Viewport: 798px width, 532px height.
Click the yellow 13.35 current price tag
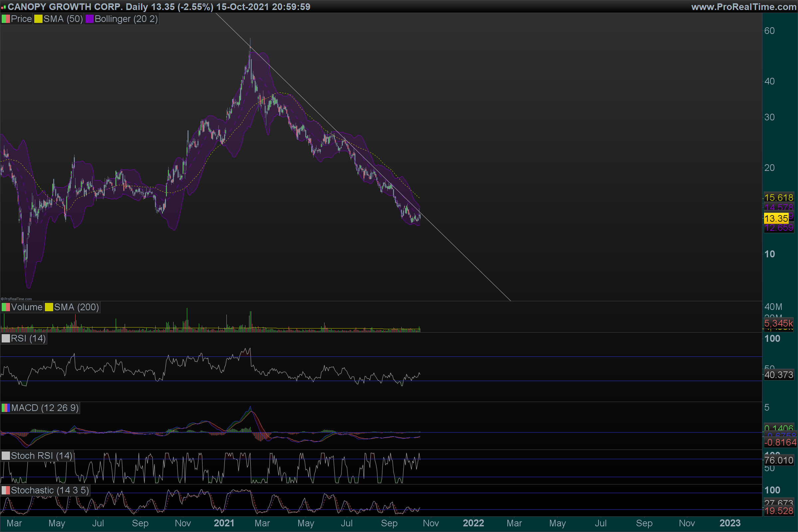click(x=776, y=218)
